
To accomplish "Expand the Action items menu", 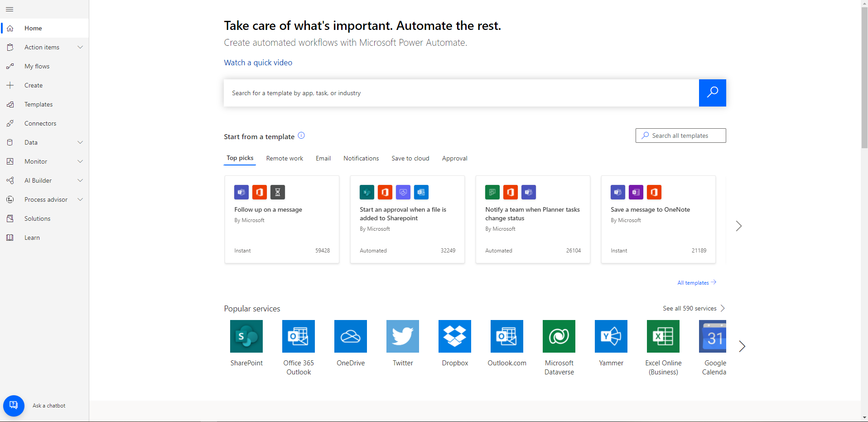I will [x=80, y=47].
